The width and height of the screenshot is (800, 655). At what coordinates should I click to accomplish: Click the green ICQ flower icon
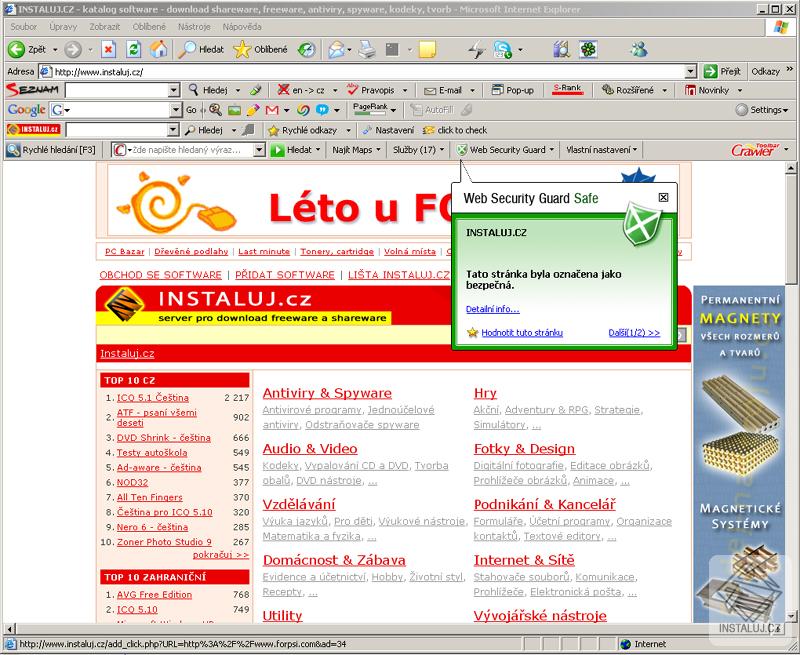pos(588,49)
